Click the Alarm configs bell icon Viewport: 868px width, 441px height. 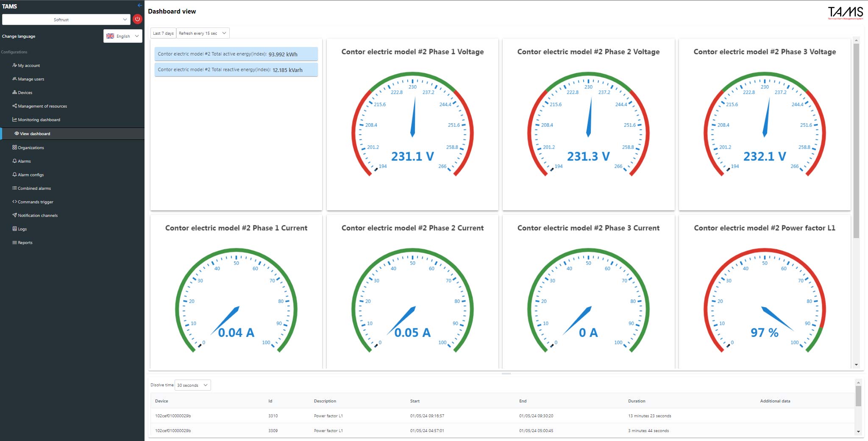(14, 175)
